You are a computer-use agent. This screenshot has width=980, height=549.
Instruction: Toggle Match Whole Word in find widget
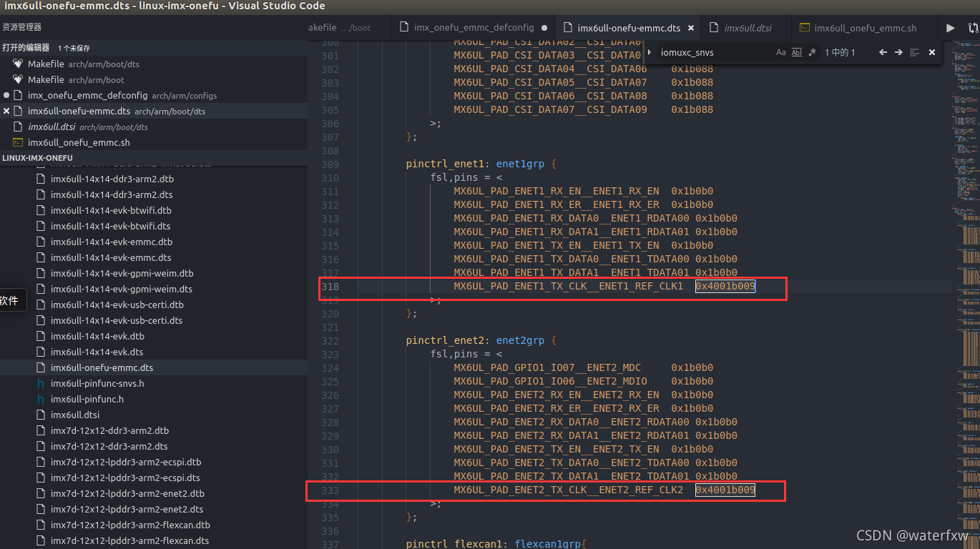click(x=797, y=52)
